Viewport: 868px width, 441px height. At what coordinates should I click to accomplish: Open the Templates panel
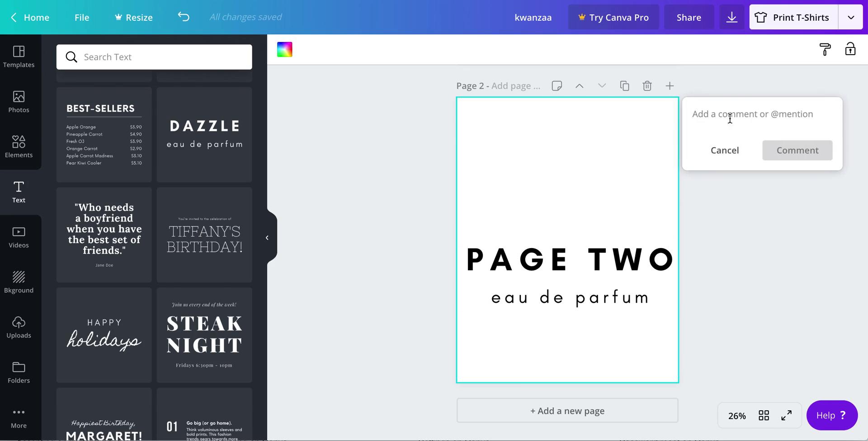19,57
